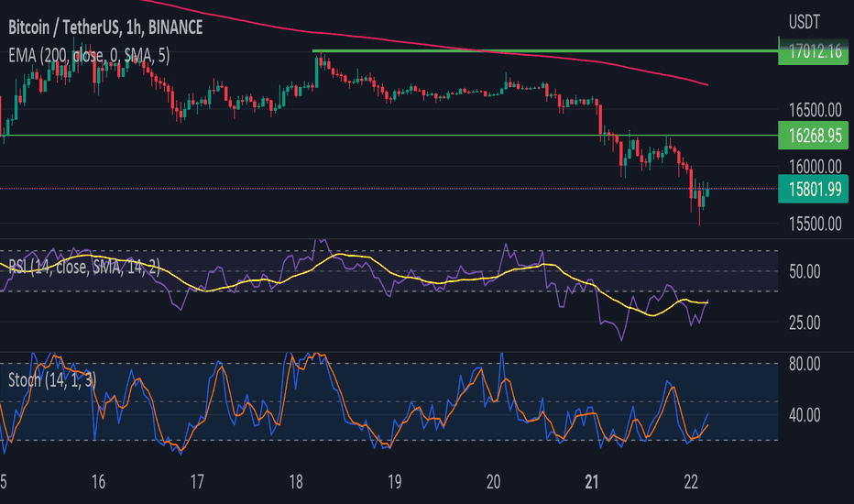This screenshot has height=504, width=854.
Task: Click the Stoch 80.00 scale value
Action: (805, 364)
